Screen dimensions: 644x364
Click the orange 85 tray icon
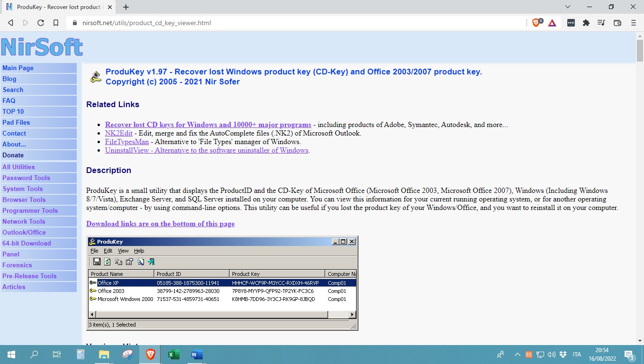(x=529, y=355)
